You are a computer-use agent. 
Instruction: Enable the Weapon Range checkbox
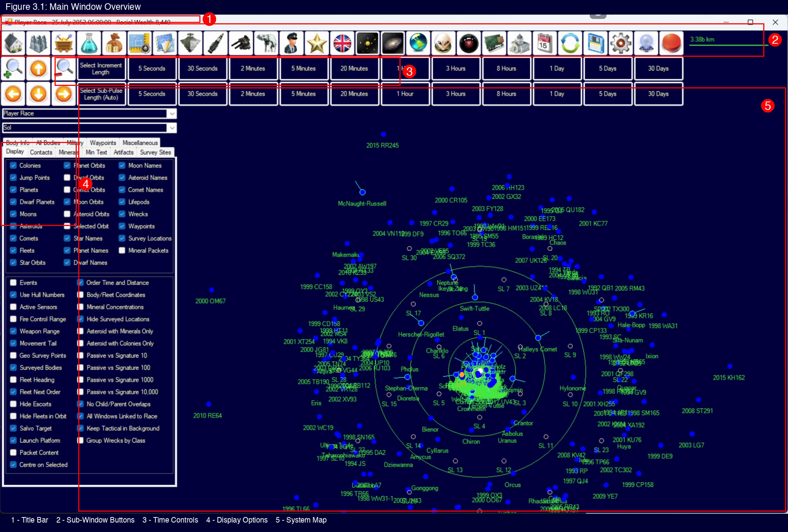pyautogui.click(x=13, y=331)
